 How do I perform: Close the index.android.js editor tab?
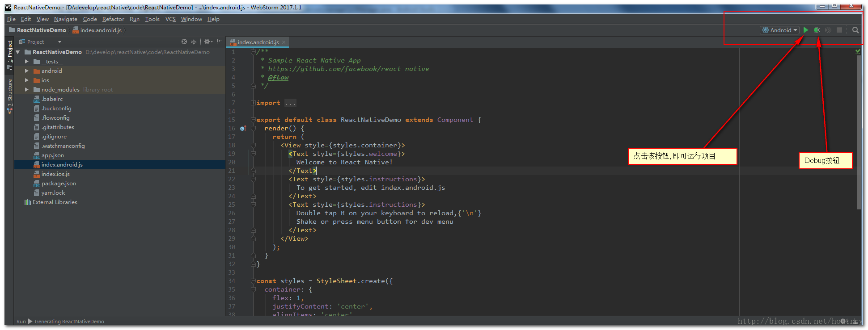pos(284,42)
